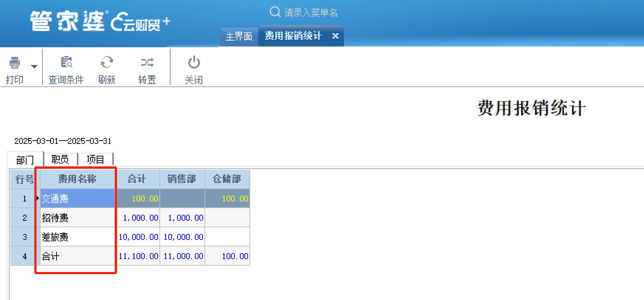Select row number 2
The image size is (644, 300).
[x=25, y=218]
